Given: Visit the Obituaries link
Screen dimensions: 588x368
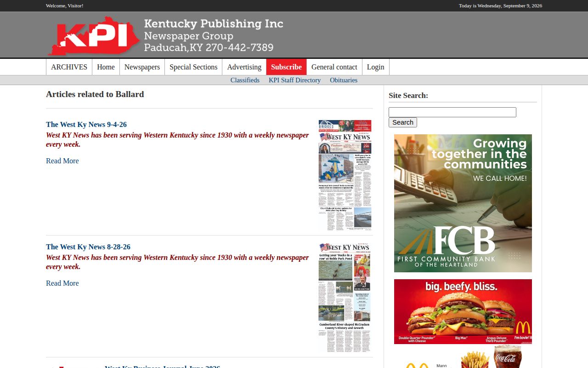Looking at the screenshot, I should (344, 80).
